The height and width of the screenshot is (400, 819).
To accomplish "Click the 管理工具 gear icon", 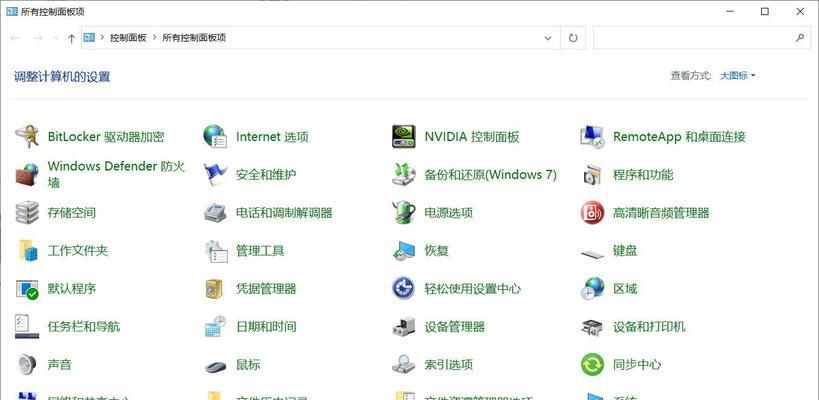I will pos(215,251).
